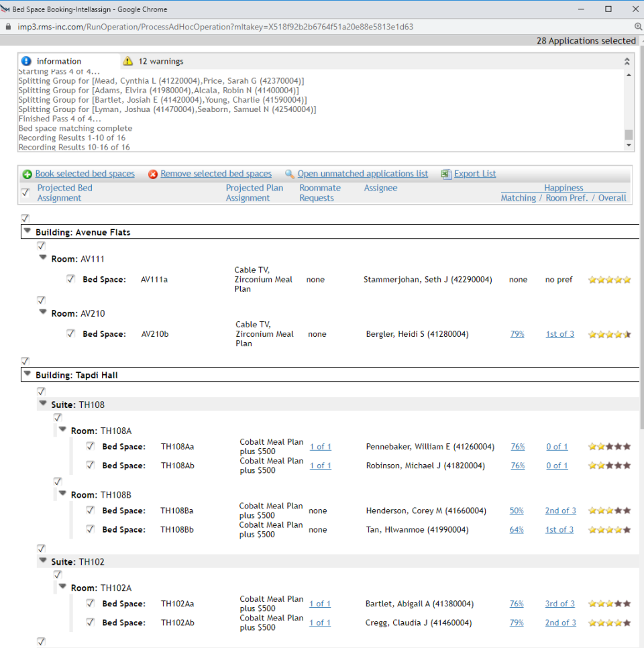Click the information log scroll-down arrow
Viewport: 644px width, 648px height.
629,146
